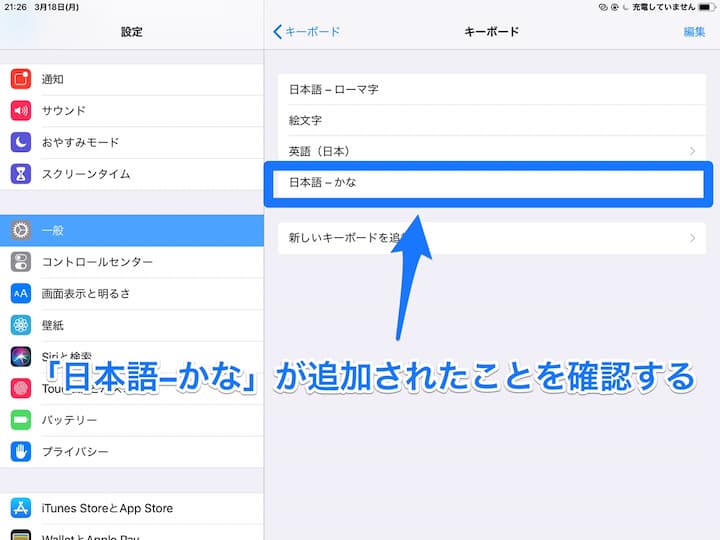
Task: Open おやすみモード settings row
Action: click(x=132, y=142)
